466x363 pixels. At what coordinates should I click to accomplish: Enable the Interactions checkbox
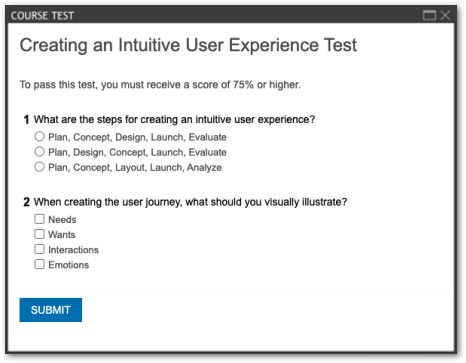(x=39, y=249)
